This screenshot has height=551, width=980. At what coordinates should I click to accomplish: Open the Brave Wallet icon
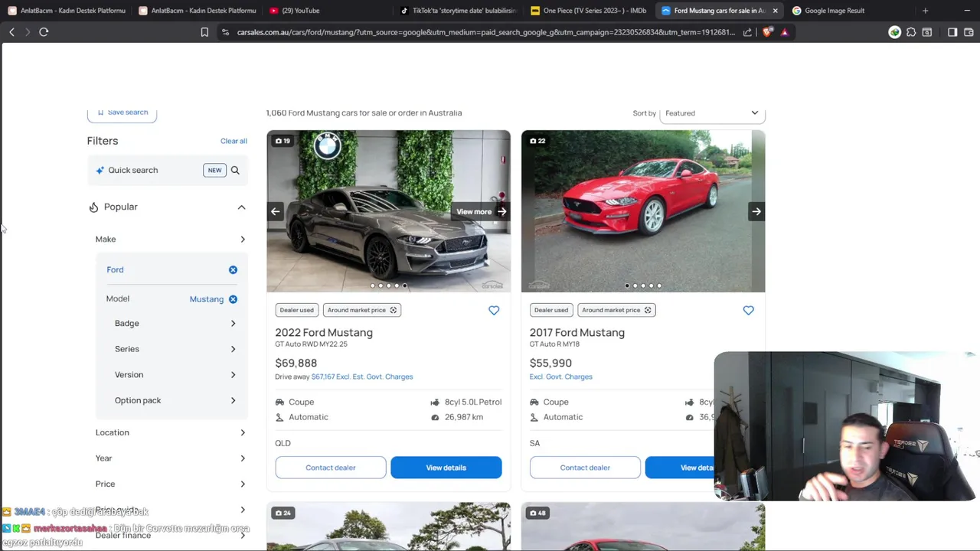coord(969,32)
